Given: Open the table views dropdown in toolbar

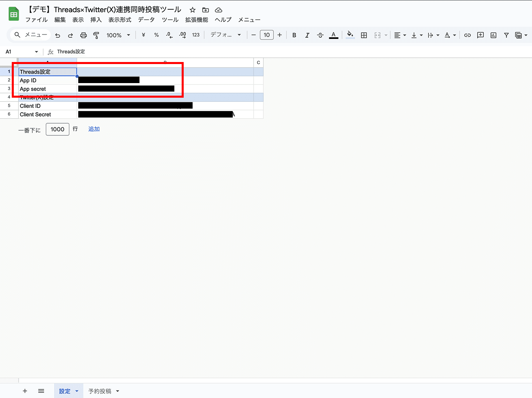Looking at the screenshot, I should coord(521,35).
